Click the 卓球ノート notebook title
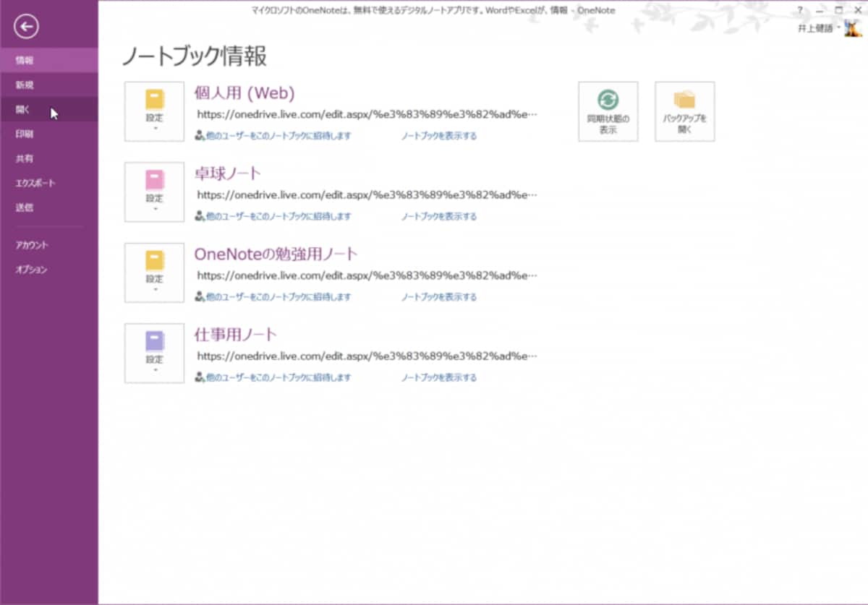This screenshot has height=605, width=868. click(x=228, y=173)
